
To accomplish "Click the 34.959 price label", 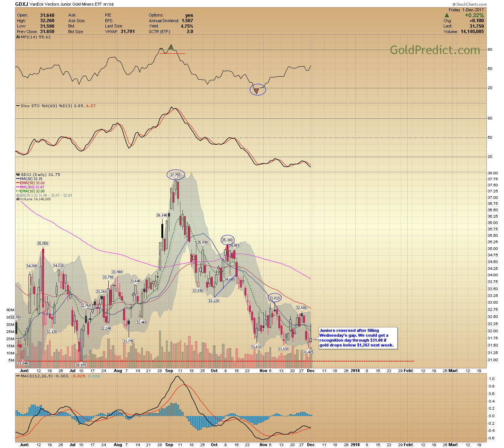I will (234, 246).
